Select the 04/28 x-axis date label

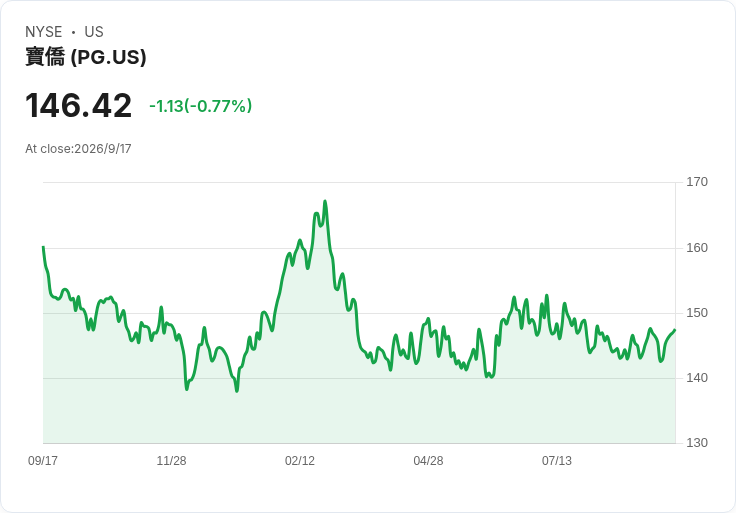[x=428, y=461]
